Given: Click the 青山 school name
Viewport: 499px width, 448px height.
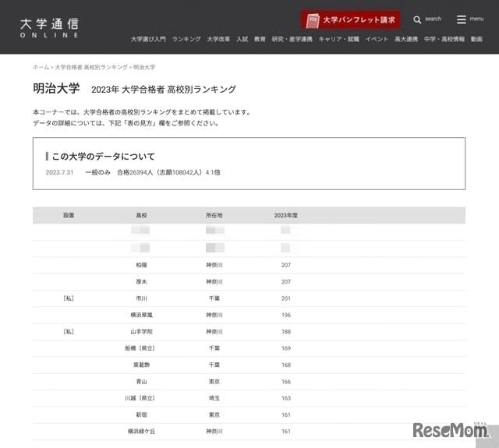Looking at the screenshot, I should tap(142, 382).
